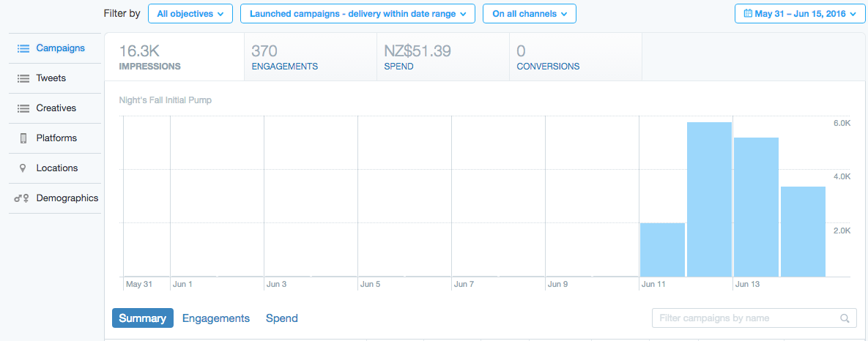Click the 4.0K axis label
This screenshot has width=868, height=341.
click(842, 177)
